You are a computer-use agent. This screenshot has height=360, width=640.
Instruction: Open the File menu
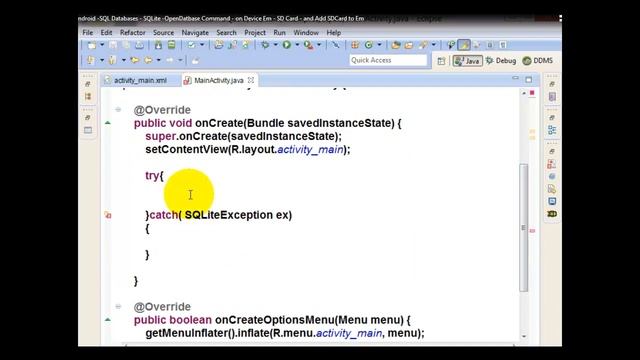88,32
